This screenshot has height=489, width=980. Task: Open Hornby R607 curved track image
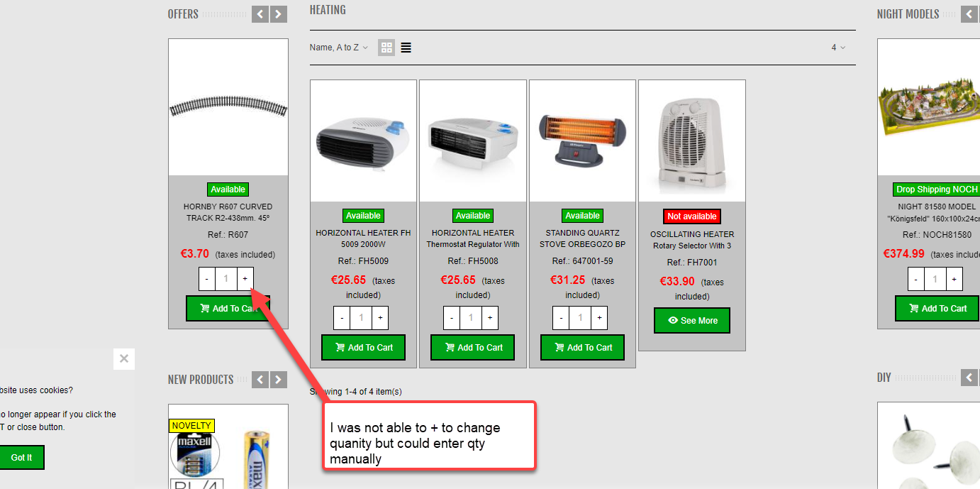[228, 107]
